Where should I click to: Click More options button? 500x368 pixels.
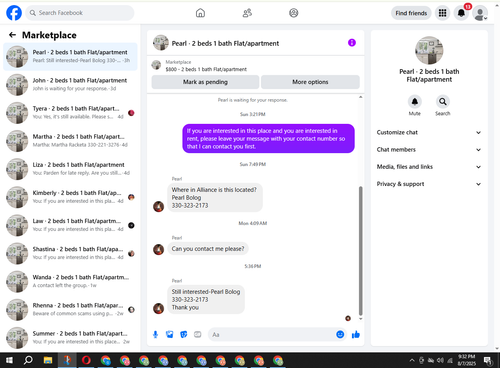[310, 82]
